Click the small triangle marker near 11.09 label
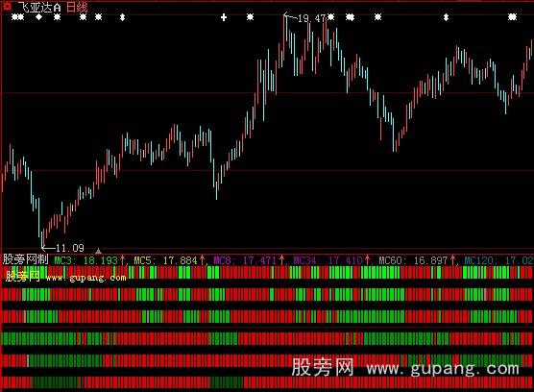The height and width of the screenshot is (392, 534). [x=98, y=251]
